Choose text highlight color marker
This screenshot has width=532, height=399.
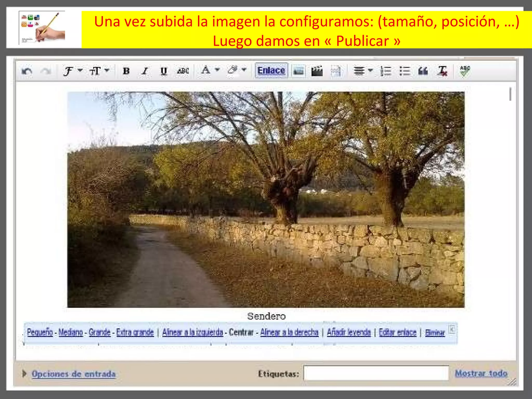[x=233, y=70]
